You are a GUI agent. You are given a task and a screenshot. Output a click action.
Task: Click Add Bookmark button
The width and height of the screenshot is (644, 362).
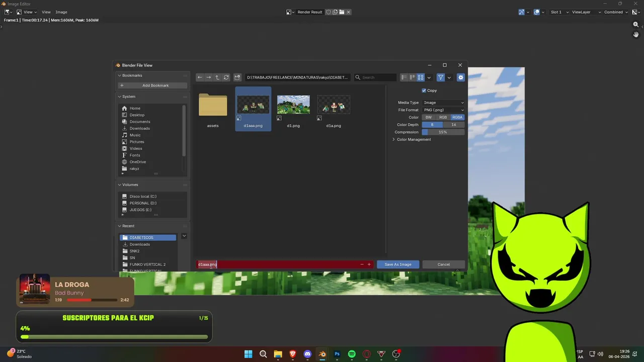pyautogui.click(x=152, y=85)
